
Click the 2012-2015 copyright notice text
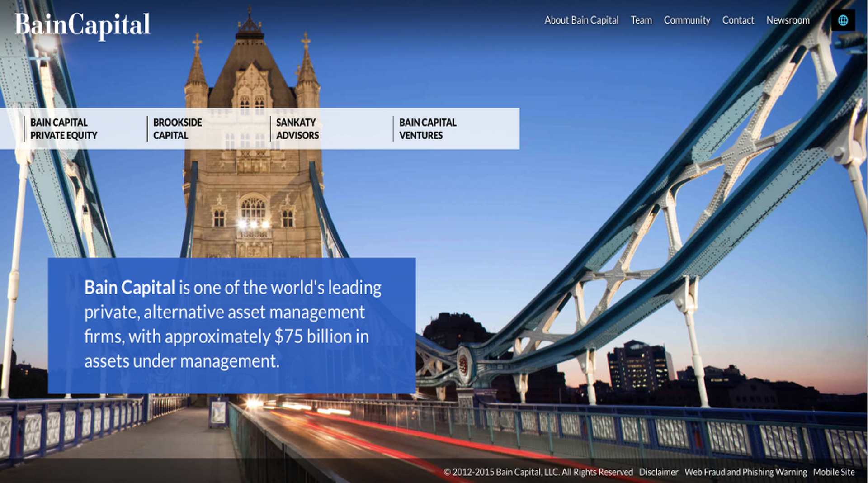[538, 472]
